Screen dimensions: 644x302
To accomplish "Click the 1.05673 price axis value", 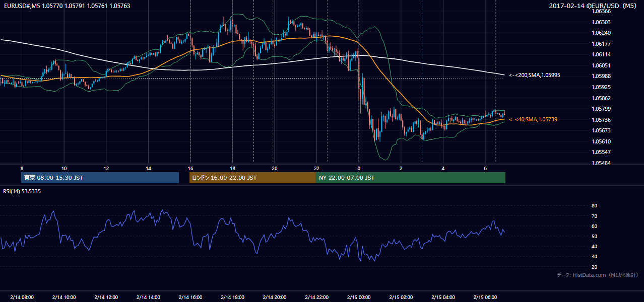I will pos(601,130).
